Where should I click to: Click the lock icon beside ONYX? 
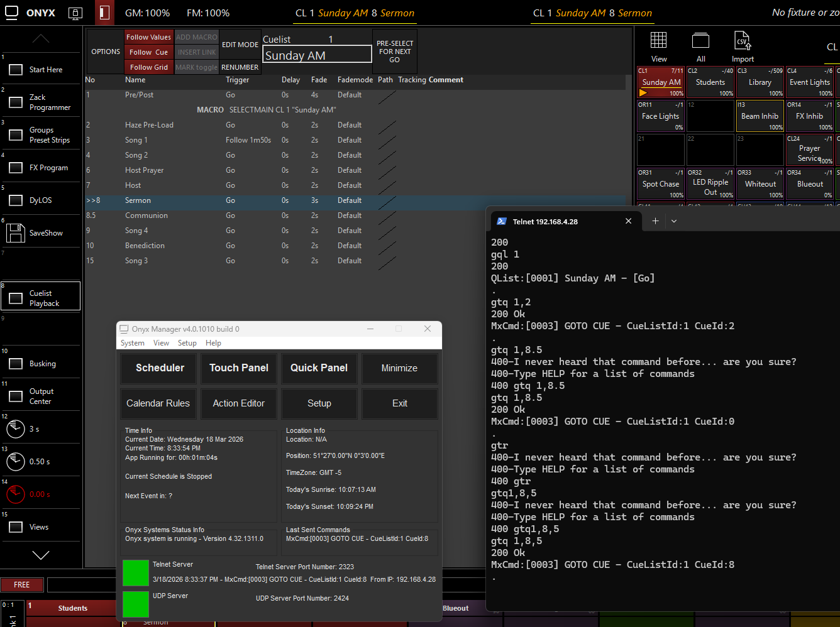click(x=75, y=13)
